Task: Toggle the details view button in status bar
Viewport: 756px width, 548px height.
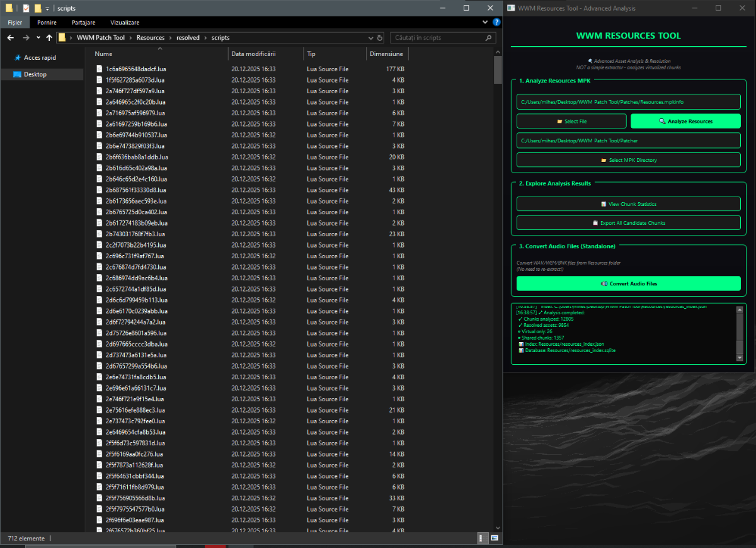Action: pos(483,539)
